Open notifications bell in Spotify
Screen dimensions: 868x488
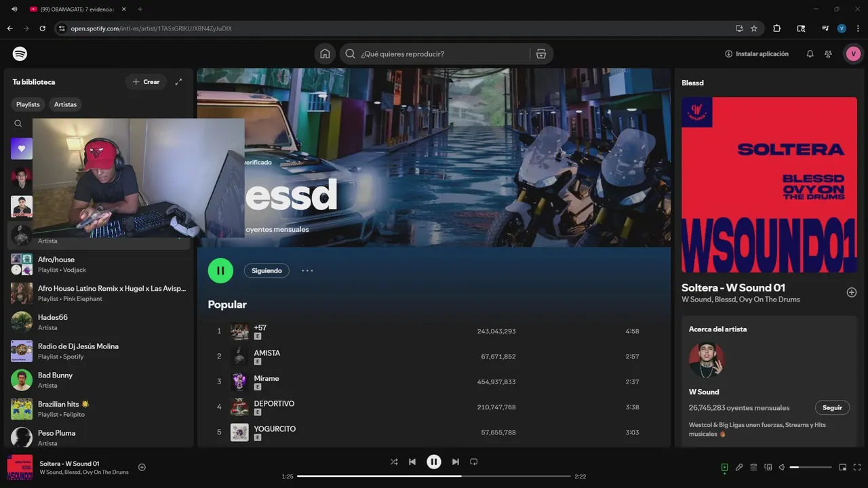coord(810,54)
